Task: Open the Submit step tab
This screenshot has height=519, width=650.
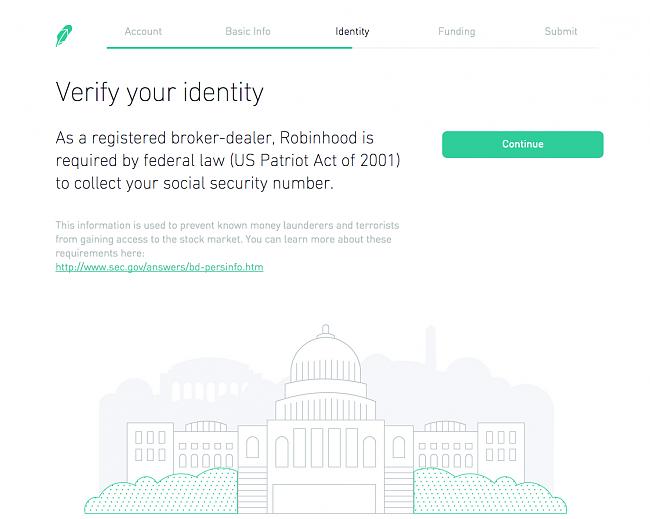Action: 561,32
